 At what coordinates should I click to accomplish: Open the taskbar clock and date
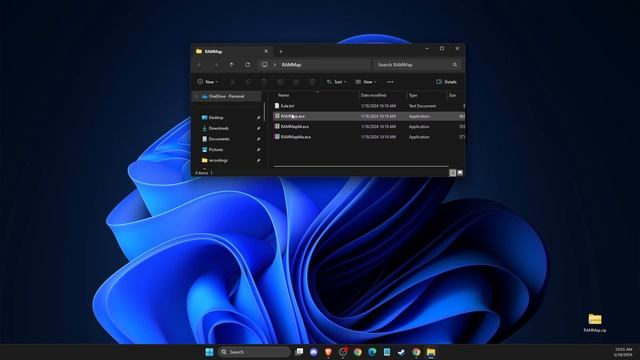click(623, 352)
